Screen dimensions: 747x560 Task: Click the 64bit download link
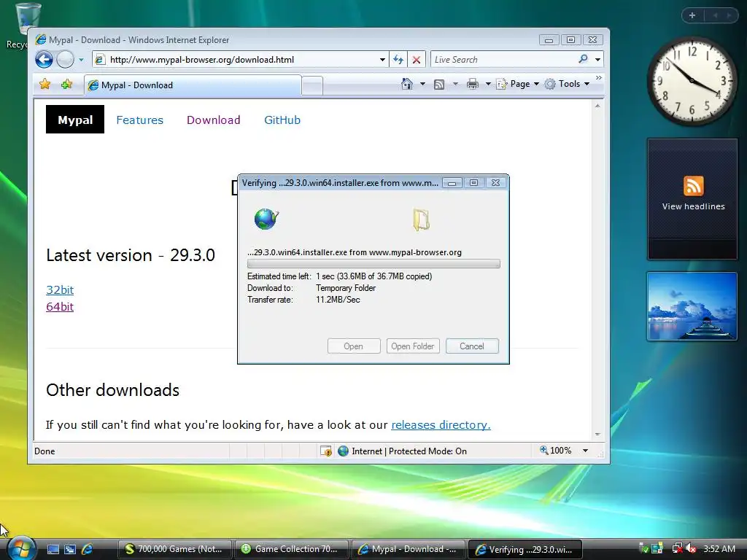click(x=60, y=307)
